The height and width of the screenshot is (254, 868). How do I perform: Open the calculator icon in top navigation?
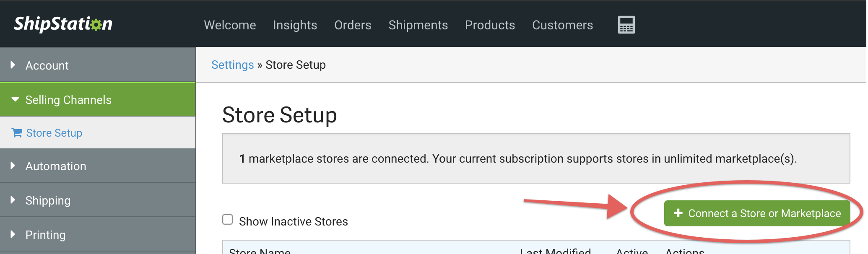coord(626,25)
